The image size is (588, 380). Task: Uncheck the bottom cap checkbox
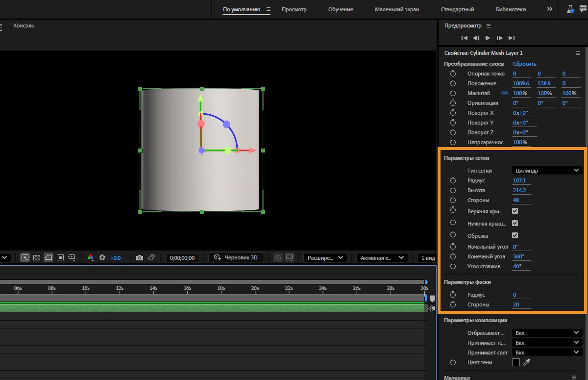tap(515, 223)
